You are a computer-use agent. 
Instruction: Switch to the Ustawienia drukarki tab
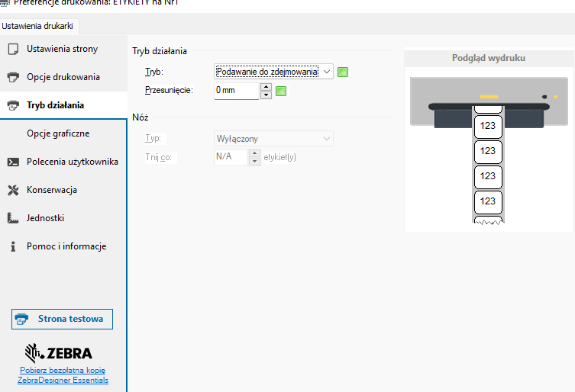(38, 25)
